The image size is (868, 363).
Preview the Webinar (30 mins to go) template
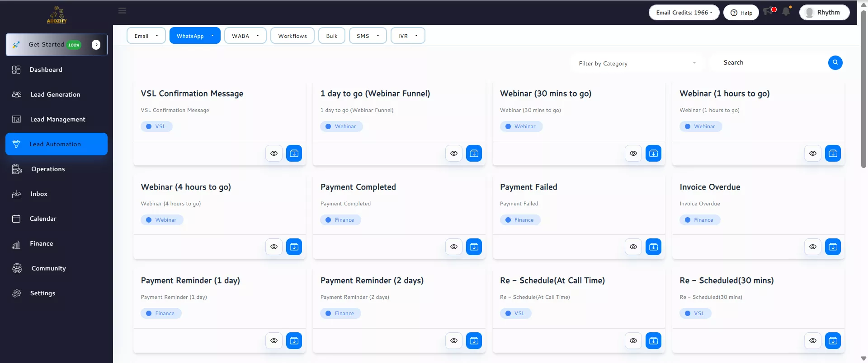pos(633,154)
